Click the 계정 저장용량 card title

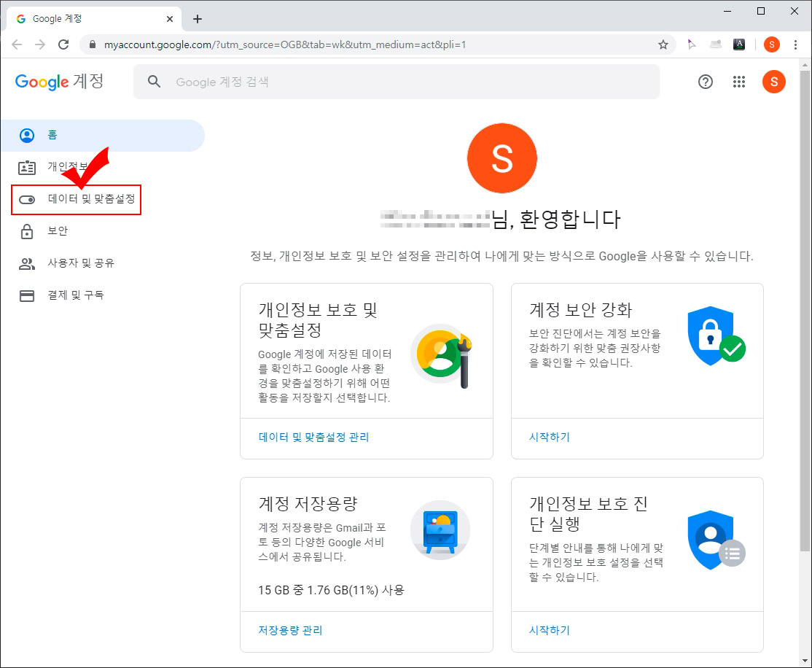click(x=308, y=504)
